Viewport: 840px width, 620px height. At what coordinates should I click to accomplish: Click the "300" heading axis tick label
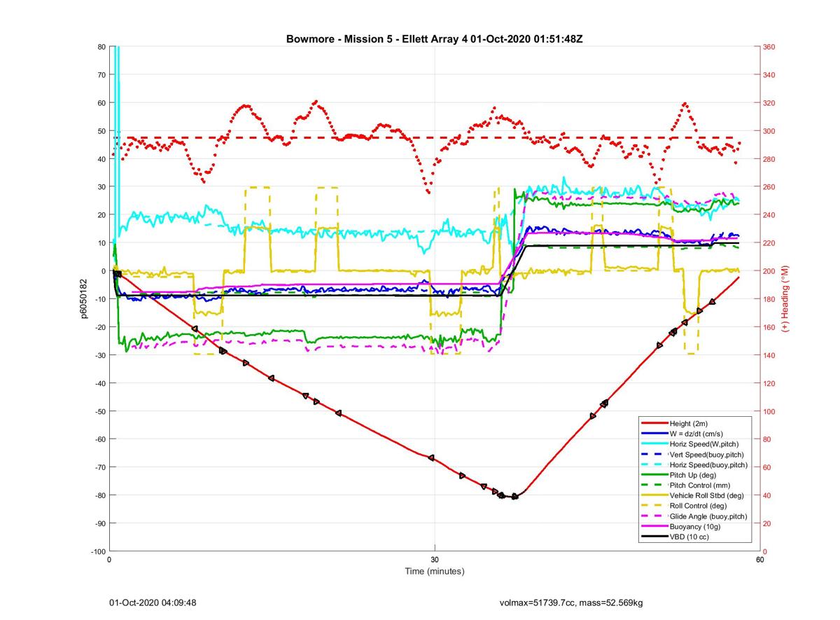(769, 131)
